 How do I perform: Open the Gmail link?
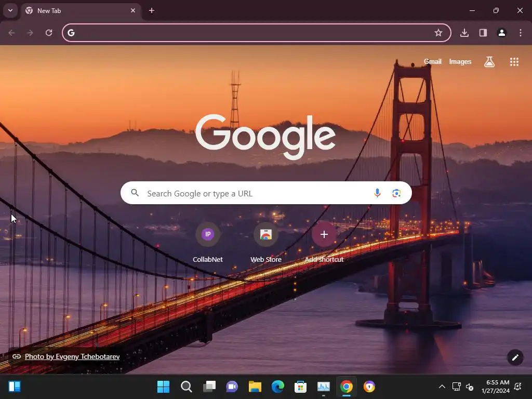(x=433, y=61)
